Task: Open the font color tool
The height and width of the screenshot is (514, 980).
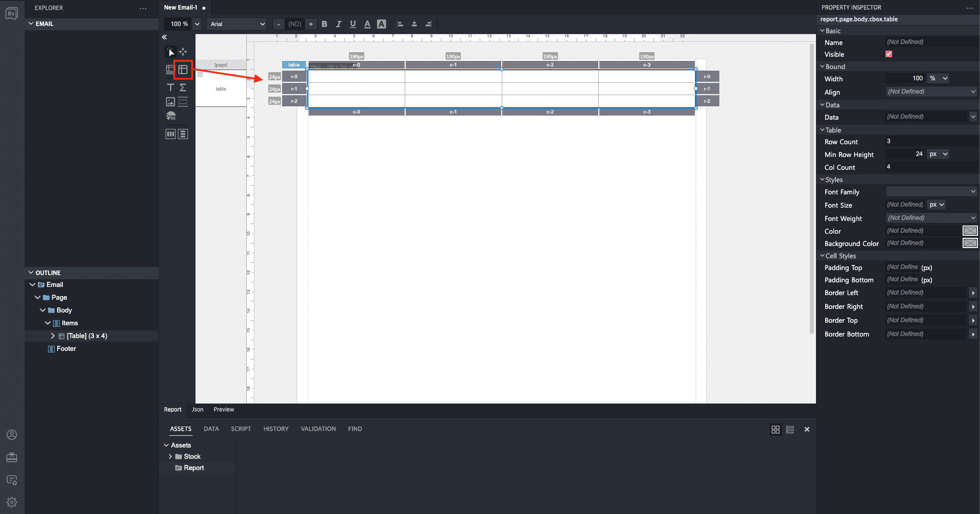Action: pyautogui.click(x=367, y=24)
